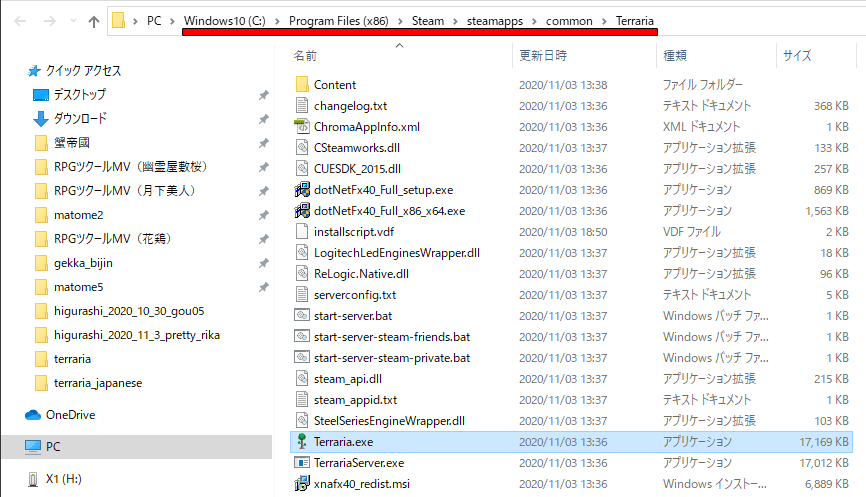Click the dotNetFx40_Full_x86_x64.exe installer icon
Screen dimensions: 866x497
(302, 210)
